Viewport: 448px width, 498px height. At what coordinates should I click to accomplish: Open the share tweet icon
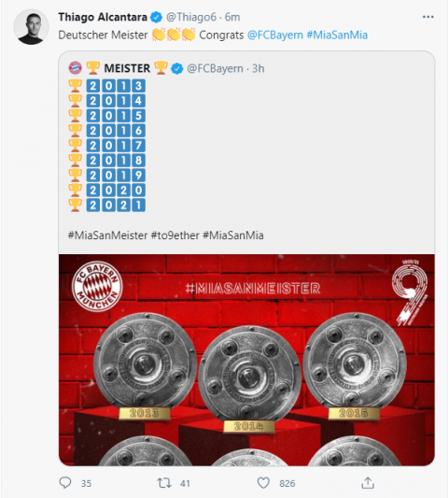368,483
